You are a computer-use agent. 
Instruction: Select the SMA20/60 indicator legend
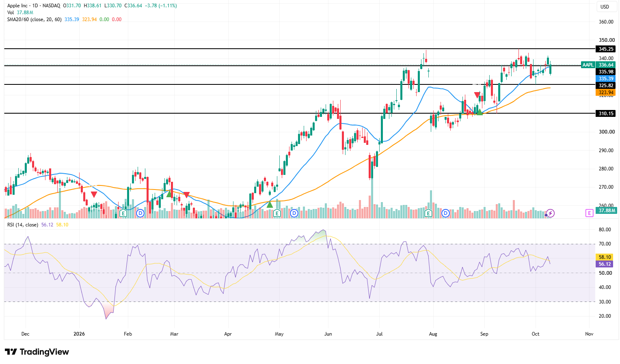(x=34, y=19)
